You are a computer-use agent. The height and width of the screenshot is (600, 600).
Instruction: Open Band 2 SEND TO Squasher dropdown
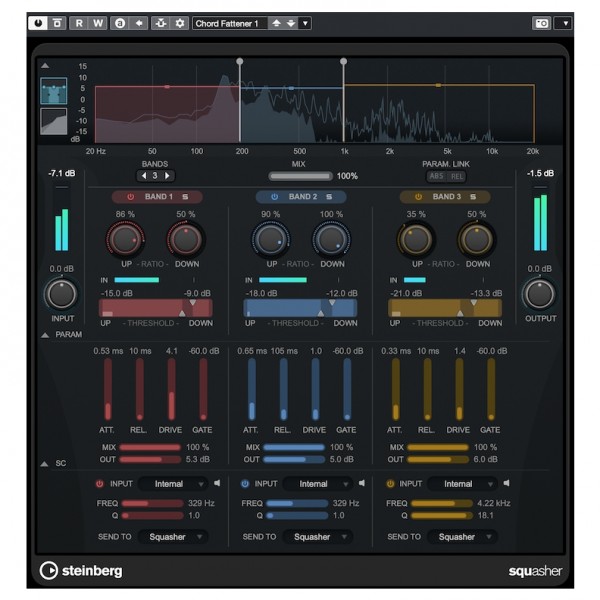click(x=318, y=537)
